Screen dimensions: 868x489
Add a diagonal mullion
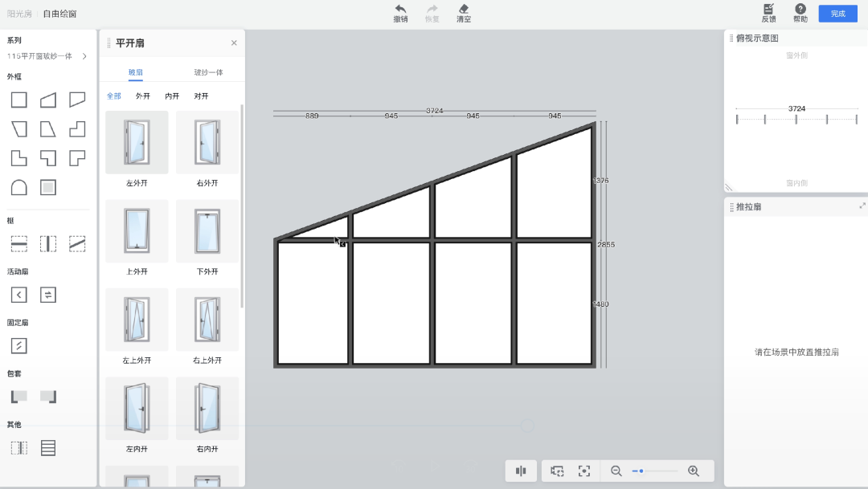77,244
